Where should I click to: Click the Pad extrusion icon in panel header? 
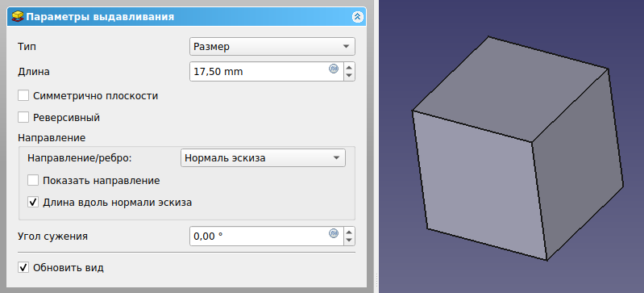click(x=19, y=17)
